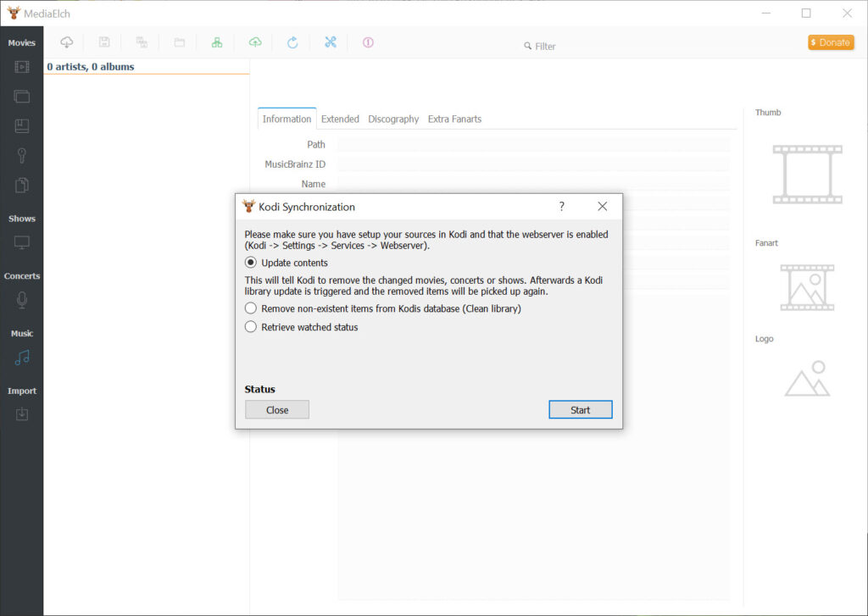Click the Name field
Viewport: 868px width, 616px height.
tap(534, 184)
